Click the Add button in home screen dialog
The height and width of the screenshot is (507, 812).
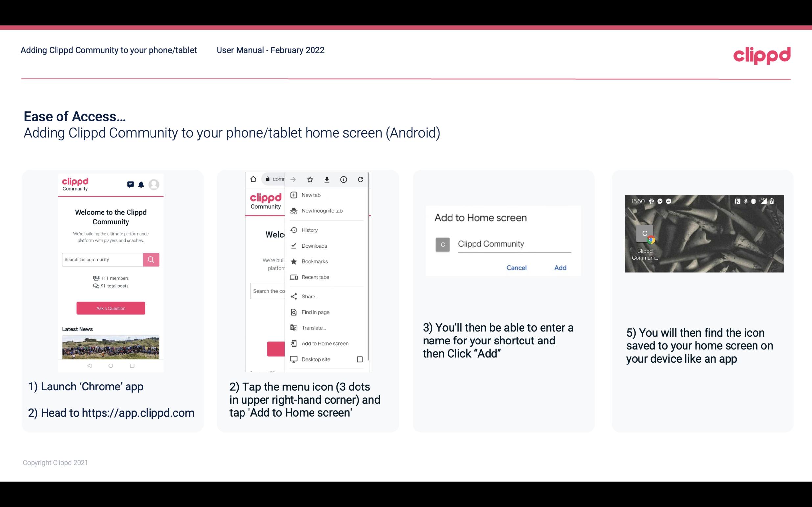[560, 268]
